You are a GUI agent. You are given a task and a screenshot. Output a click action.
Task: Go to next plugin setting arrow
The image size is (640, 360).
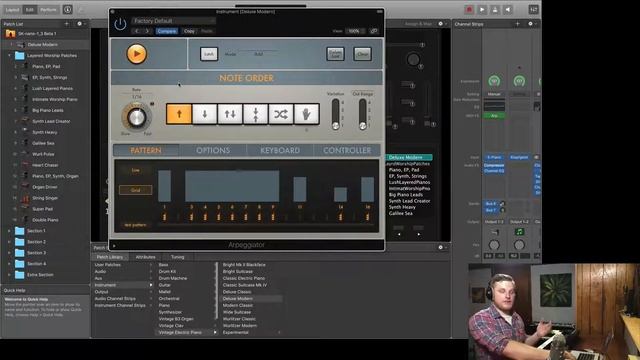[147, 31]
